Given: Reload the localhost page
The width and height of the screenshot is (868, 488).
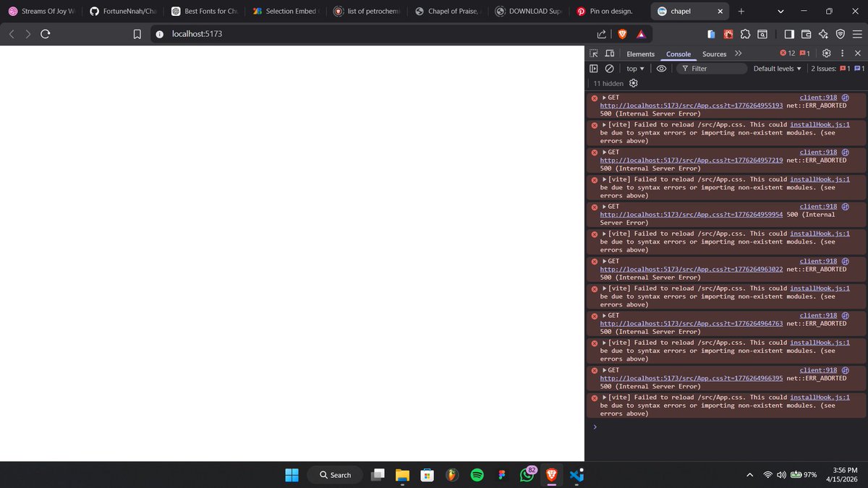Looking at the screenshot, I should click(x=46, y=34).
